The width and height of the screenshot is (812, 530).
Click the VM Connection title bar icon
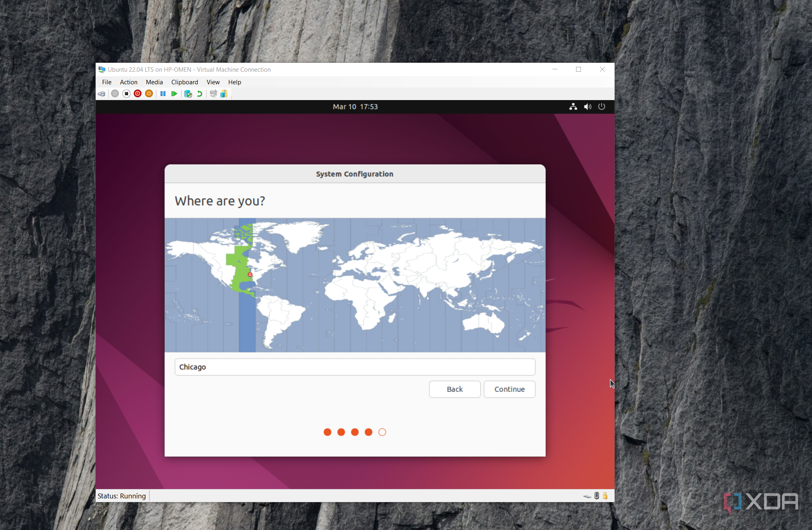[x=102, y=70]
